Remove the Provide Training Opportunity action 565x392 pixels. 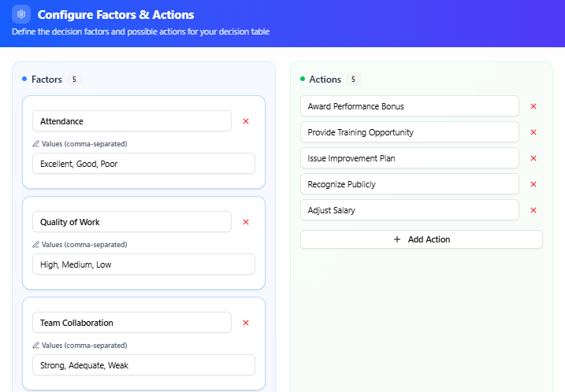[x=533, y=132]
